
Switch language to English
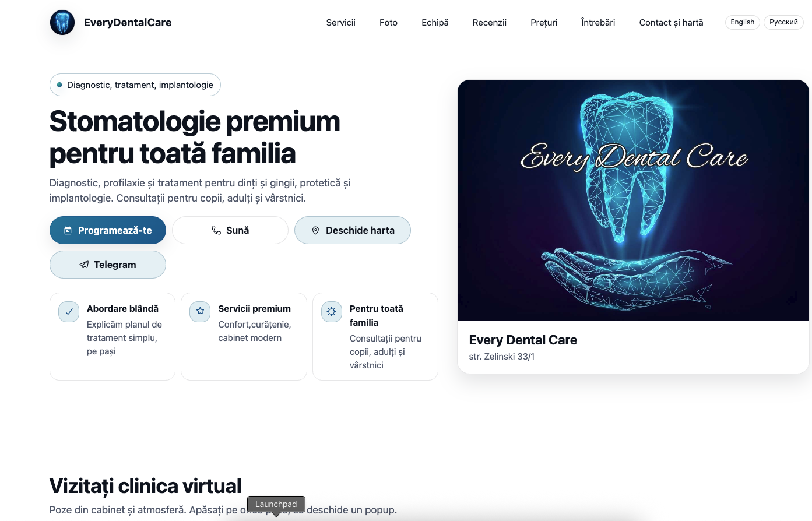coord(742,22)
